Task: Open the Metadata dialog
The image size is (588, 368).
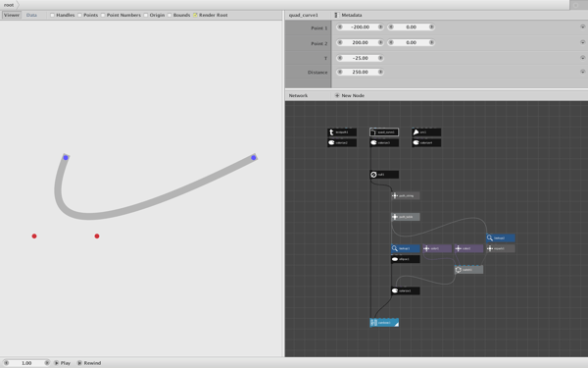Action: [352, 15]
